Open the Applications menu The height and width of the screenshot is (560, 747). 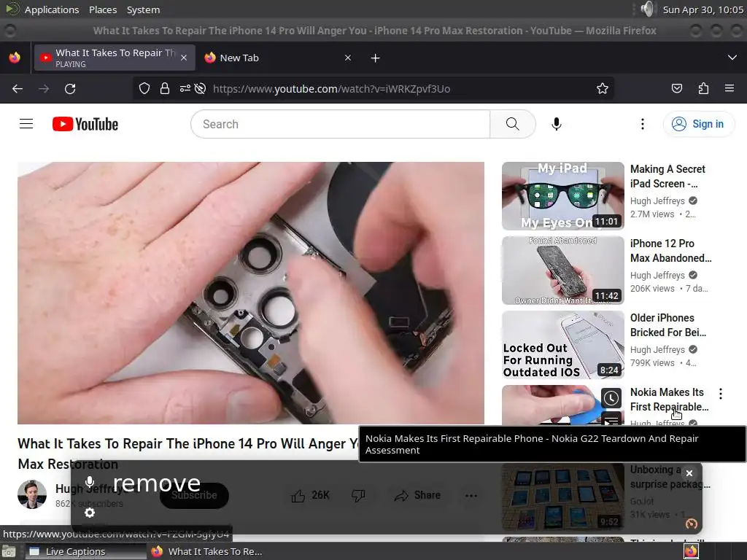click(x=52, y=9)
